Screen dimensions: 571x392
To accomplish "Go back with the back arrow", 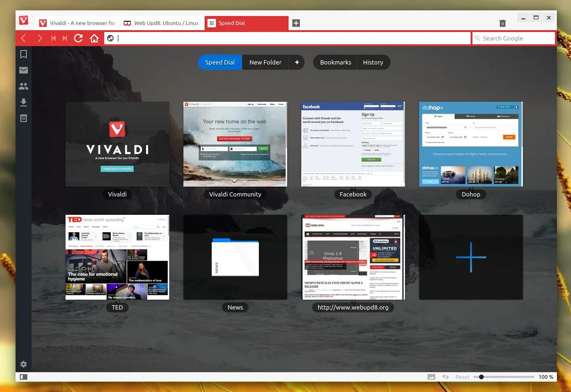I will [x=23, y=38].
